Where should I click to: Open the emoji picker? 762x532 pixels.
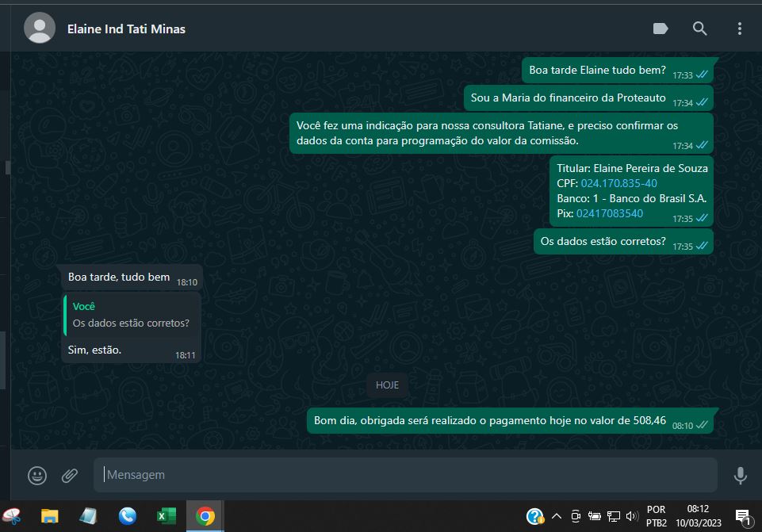pos(37,475)
